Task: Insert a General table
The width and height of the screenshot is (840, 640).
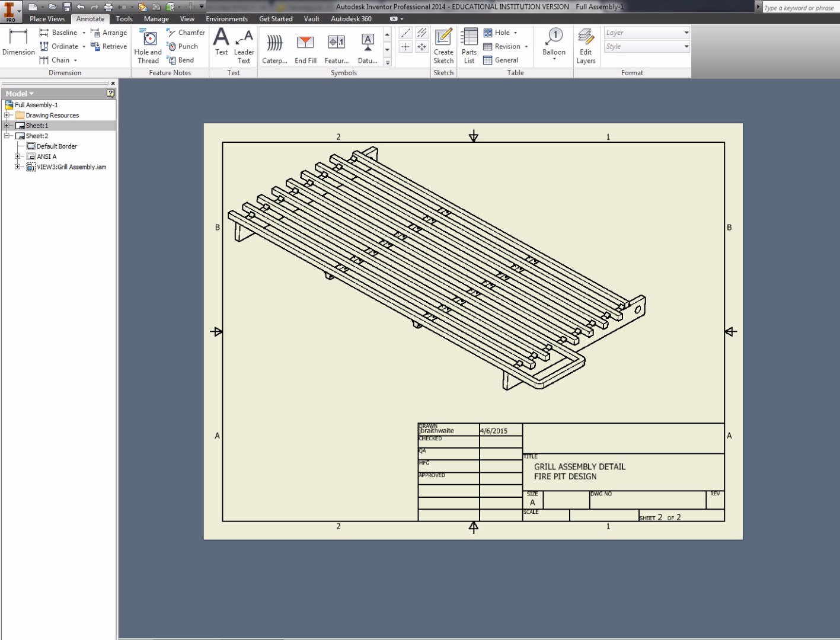Action: pos(501,60)
